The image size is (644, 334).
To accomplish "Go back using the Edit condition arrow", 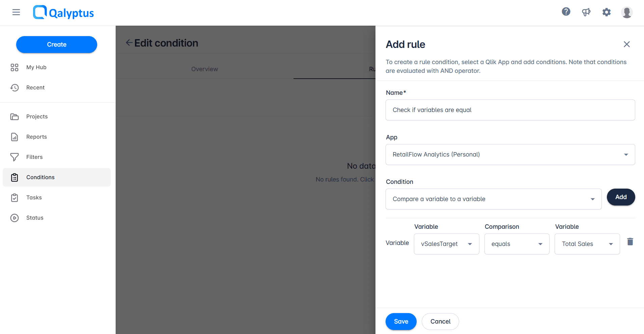I will 129,43.
